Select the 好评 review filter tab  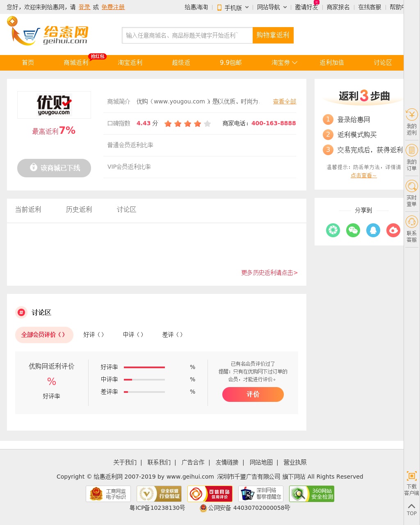(94, 335)
